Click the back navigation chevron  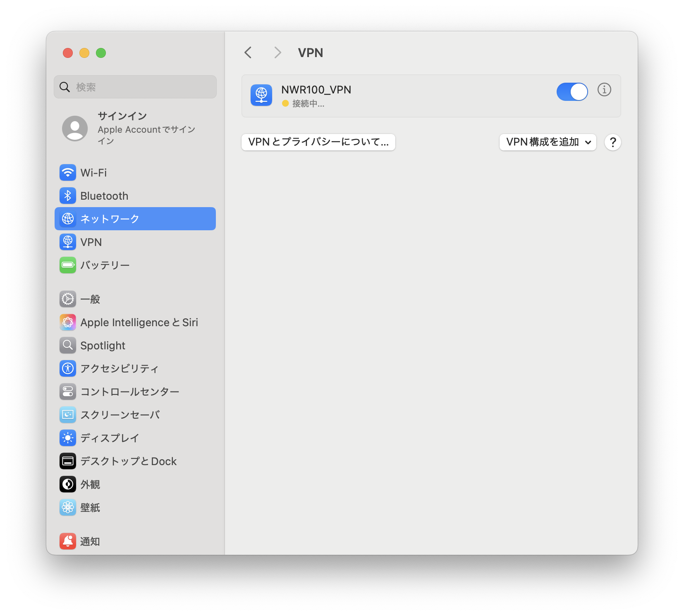click(248, 53)
